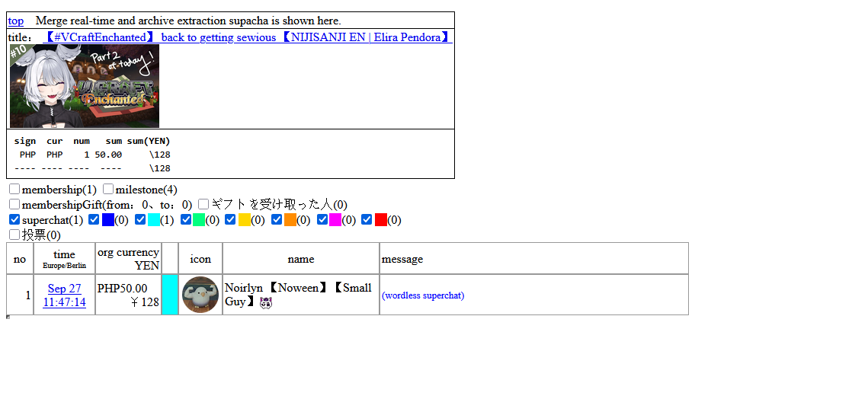Uncheck the magenta superchat tier checkbox

[x=322, y=220]
